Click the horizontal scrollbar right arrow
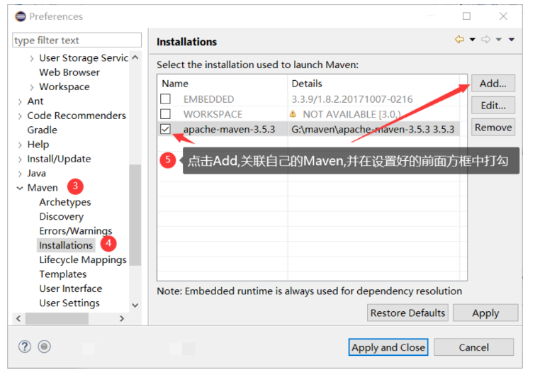 click(x=122, y=318)
